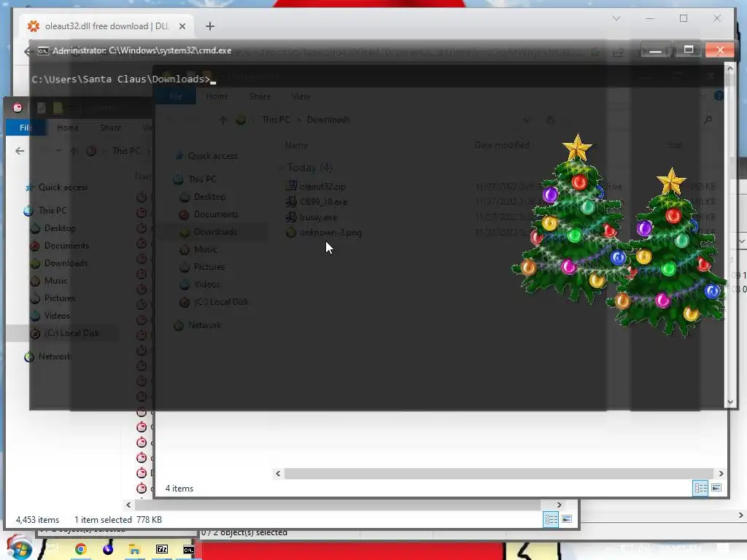
Task: Click 4,453 items status text
Action: (38, 520)
